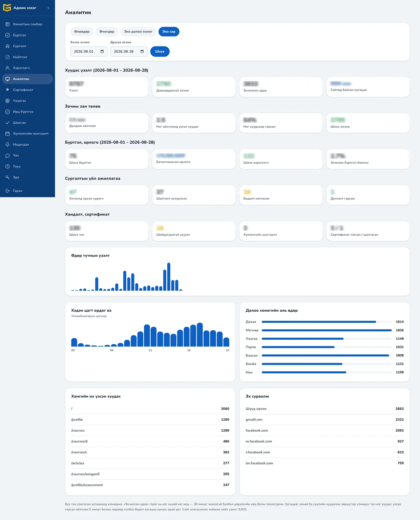
Task: Click the Баасан weekday progress bar
Action: tap(327, 355)
